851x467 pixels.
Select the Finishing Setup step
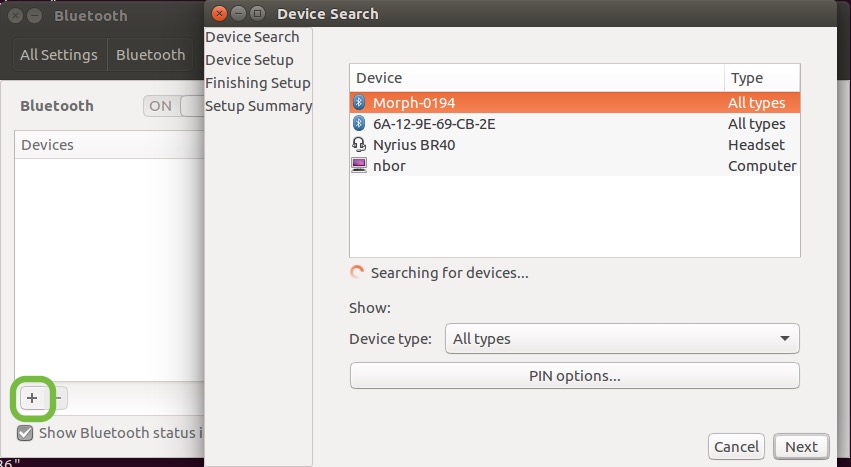(x=258, y=83)
